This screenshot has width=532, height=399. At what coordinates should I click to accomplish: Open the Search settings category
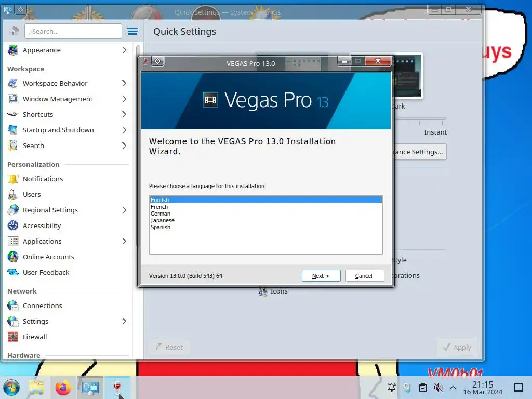[x=67, y=145]
